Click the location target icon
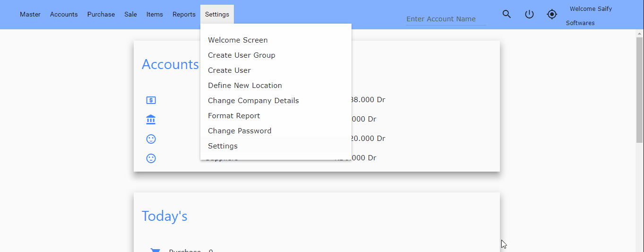This screenshot has width=644, height=252. 552,14
